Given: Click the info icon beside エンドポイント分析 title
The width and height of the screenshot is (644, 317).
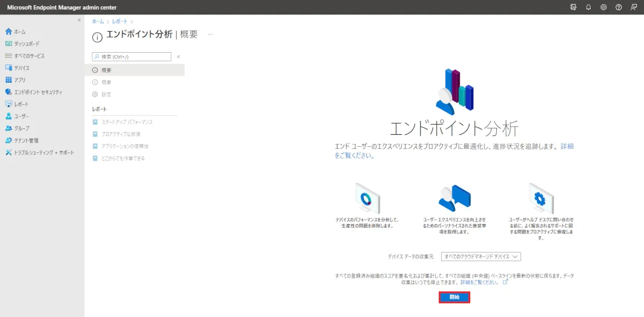Looking at the screenshot, I should click(x=97, y=37).
